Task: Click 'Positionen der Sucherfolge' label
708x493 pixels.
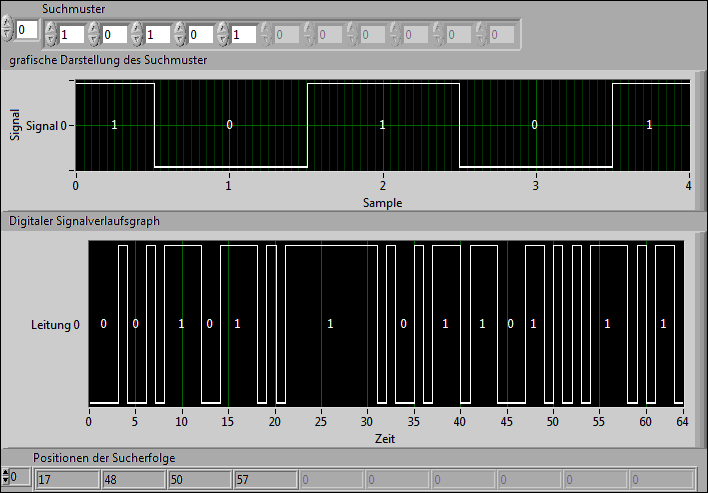Action: pyautogui.click(x=104, y=458)
